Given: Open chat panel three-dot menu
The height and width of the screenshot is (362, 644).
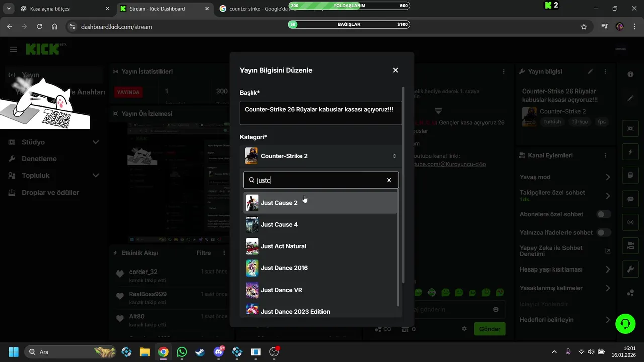Looking at the screenshot, I should click(504, 72).
